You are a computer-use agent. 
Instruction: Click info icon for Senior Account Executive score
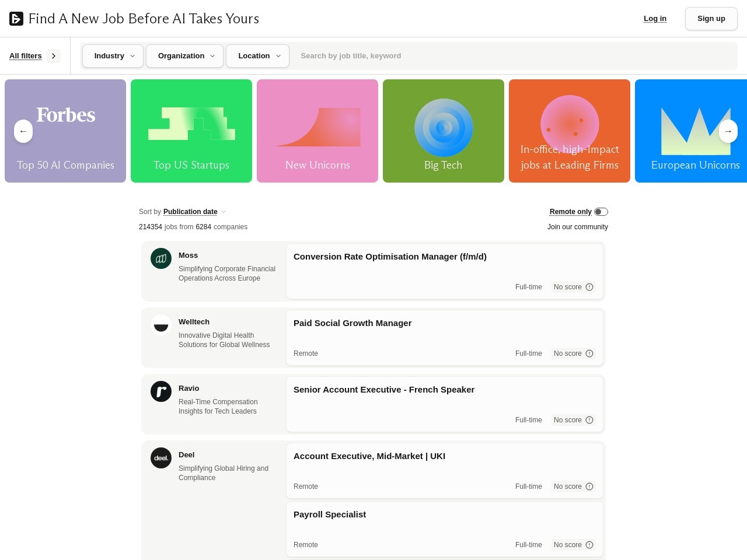click(589, 420)
